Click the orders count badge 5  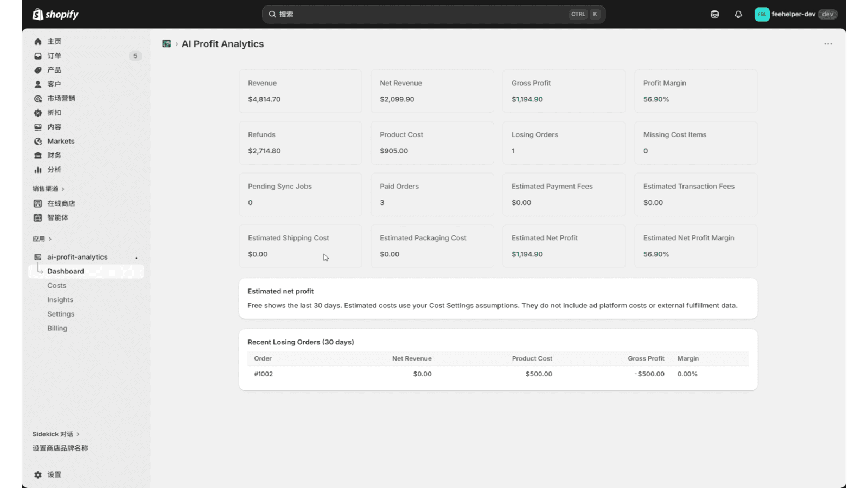click(135, 56)
